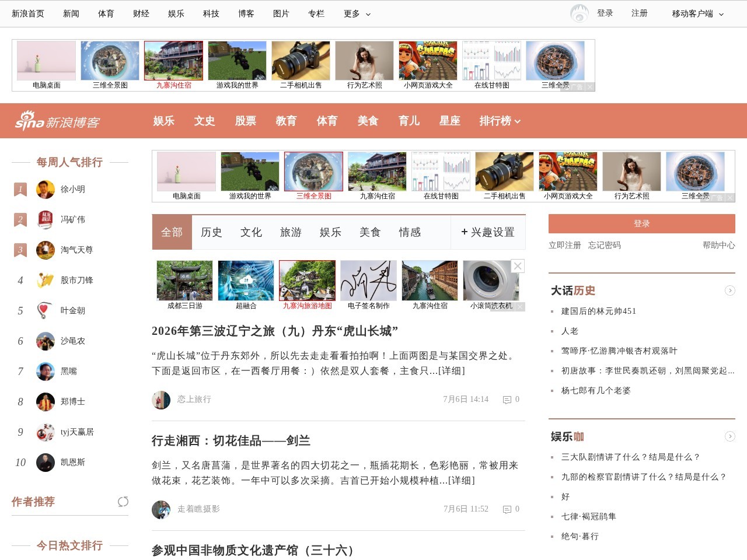The image size is (747, 560).
Task: Switch to the 情感 tab
Action: pyautogui.click(x=410, y=232)
